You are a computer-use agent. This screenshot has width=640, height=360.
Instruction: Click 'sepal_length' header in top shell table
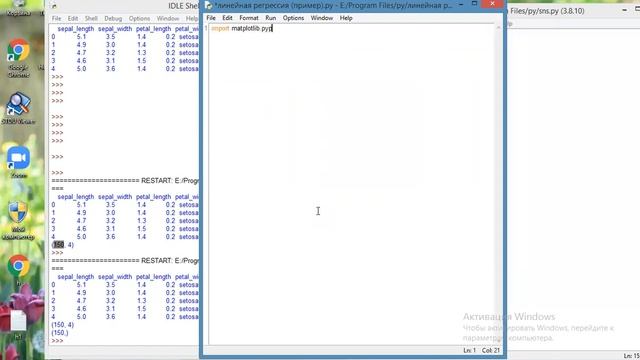coord(76,29)
